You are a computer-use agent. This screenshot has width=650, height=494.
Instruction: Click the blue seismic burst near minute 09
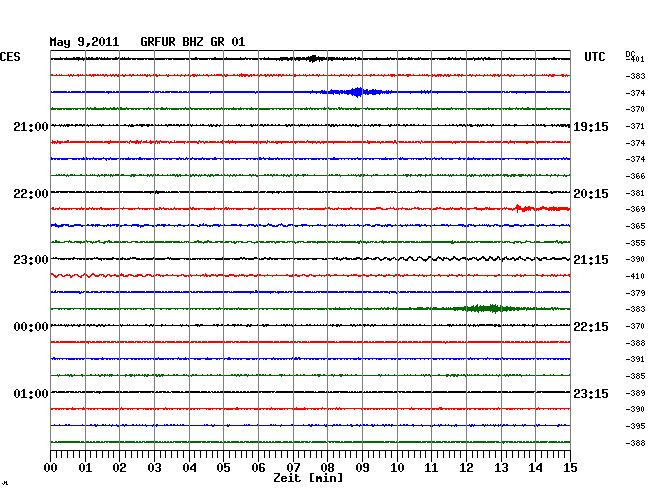pos(357,92)
